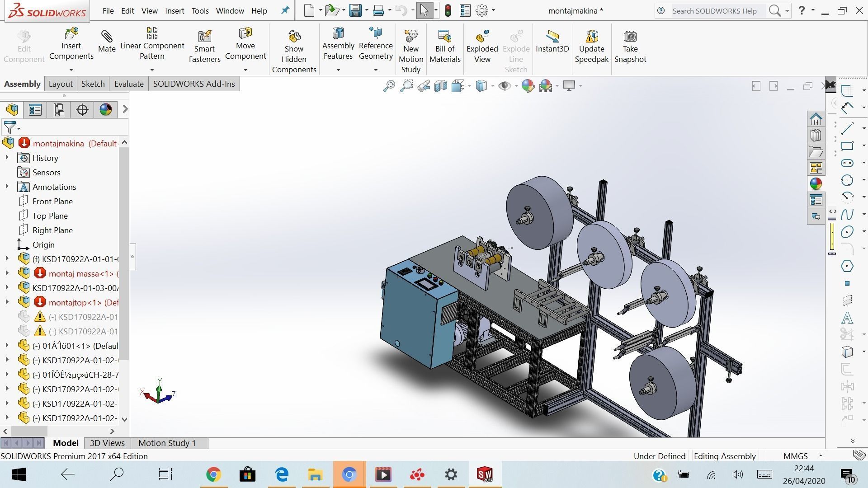868x488 pixels.
Task: Select Front Plane in tree
Action: click(x=52, y=201)
